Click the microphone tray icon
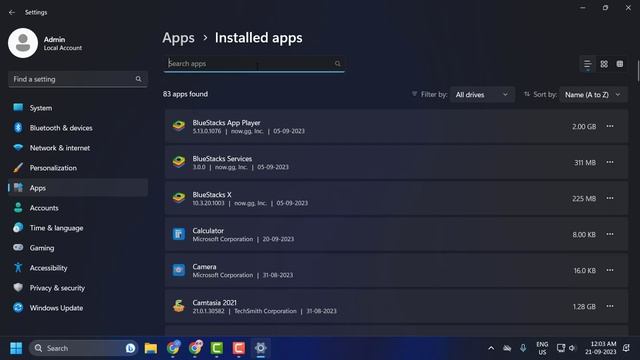The width and height of the screenshot is (640, 360). (x=523, y=348)
